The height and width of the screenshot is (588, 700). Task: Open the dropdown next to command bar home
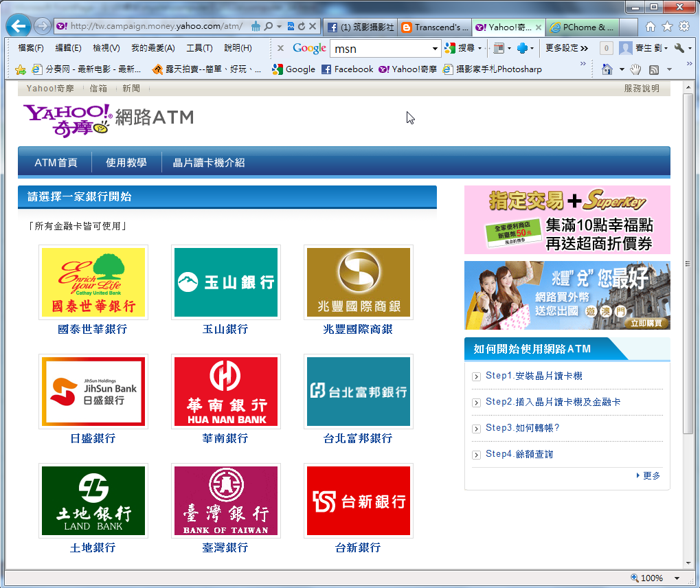(622, 69)
